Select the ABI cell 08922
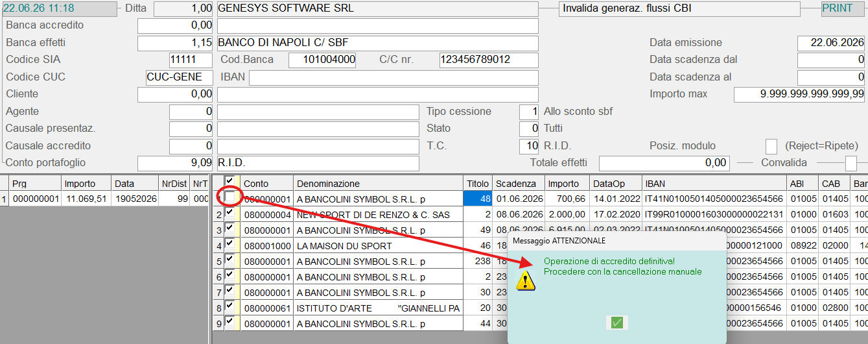 (802, 245)
